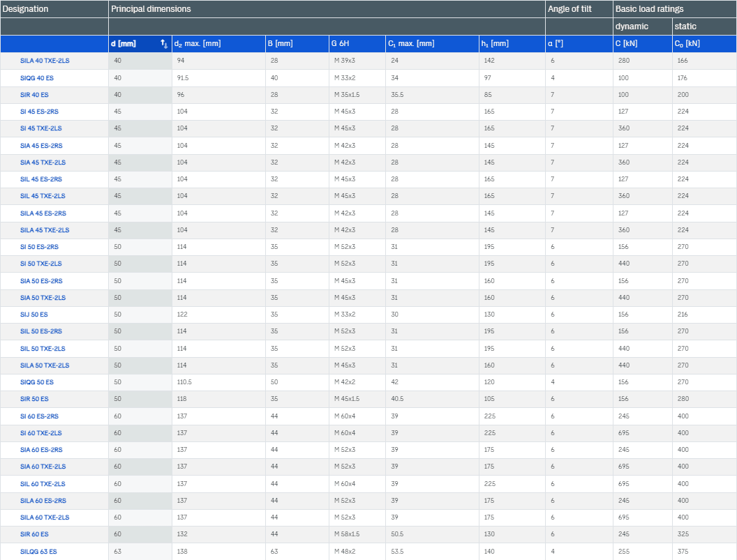Click the G 6H column header
This screenshot has width=737, height=560.
[340, 44]
